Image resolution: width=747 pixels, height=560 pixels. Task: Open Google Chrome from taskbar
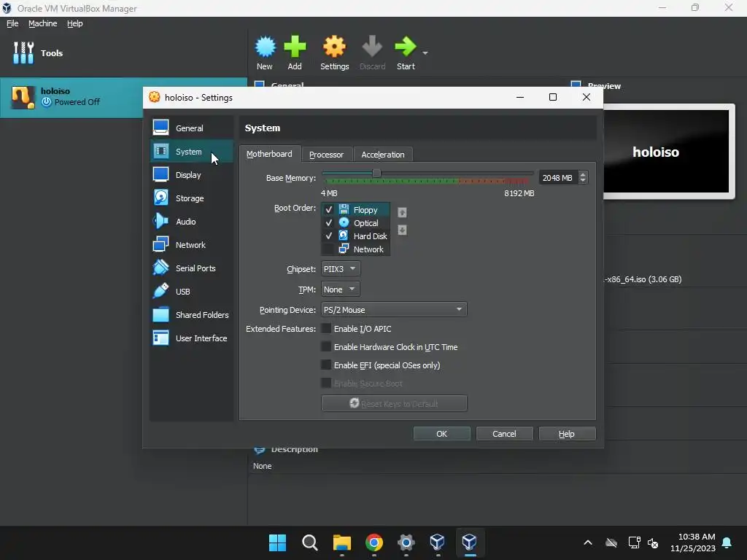pos(374,542)
